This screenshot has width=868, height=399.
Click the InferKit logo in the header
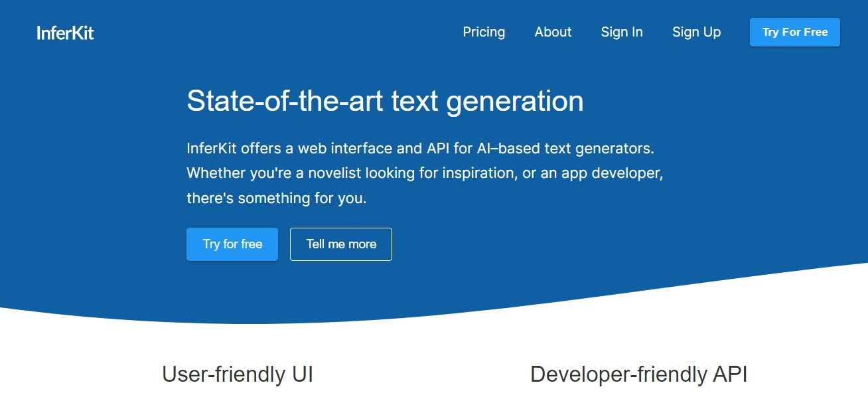65,33
